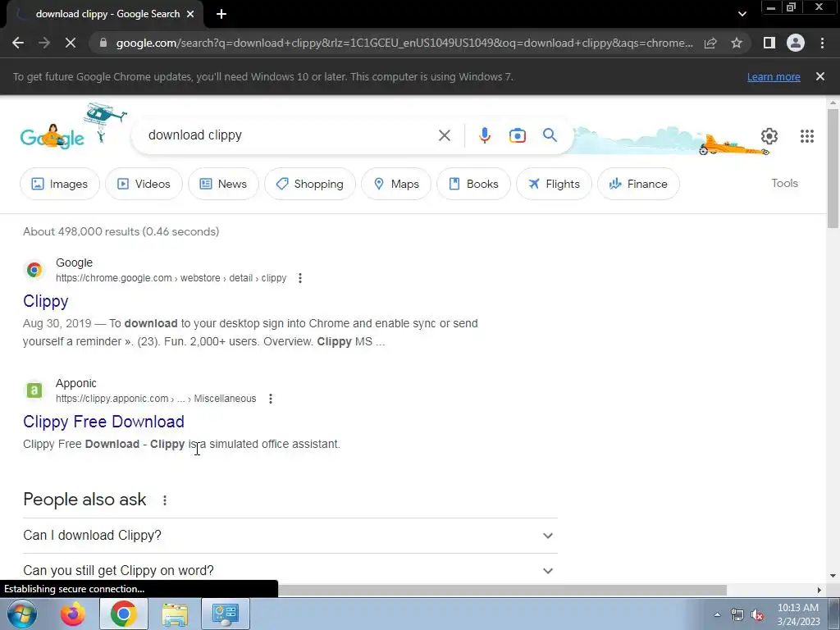
Task: Clear the search box text
Action: pos(444,135)
